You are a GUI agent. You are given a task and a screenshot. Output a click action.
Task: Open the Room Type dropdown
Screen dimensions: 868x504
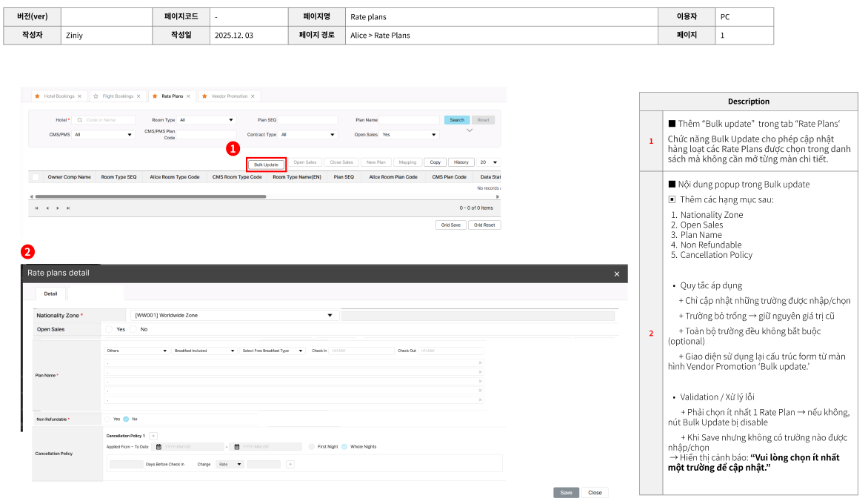click(x=206, y=119)
